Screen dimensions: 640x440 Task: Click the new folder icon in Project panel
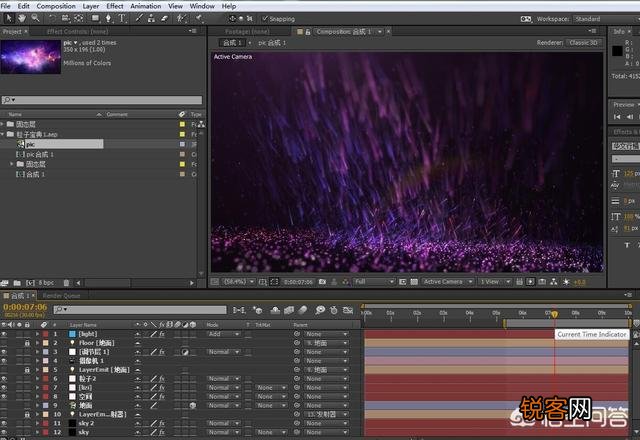[x=18, y=283]
